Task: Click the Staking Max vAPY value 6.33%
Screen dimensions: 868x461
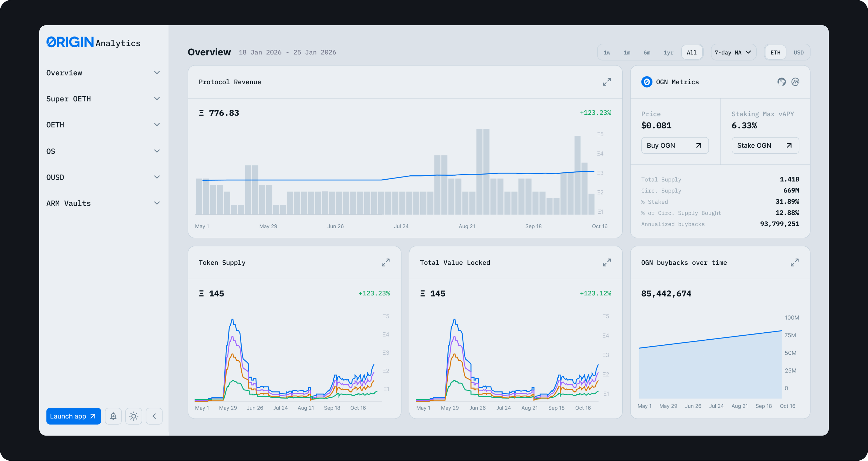Action: [x=744, y=126]
